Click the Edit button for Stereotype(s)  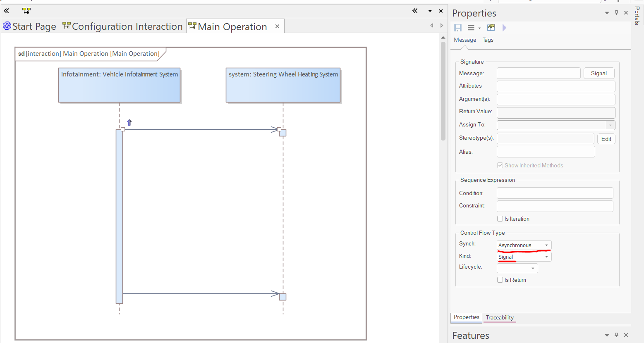[x=606, y=139]
